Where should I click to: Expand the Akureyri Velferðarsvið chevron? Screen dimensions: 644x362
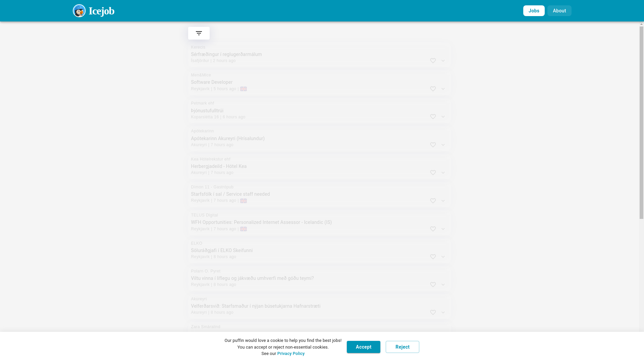tap(443, 312)
